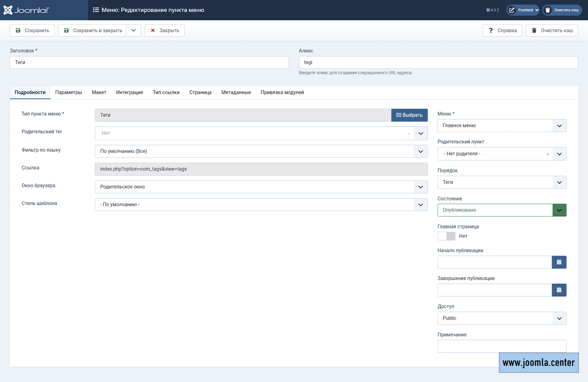
Task: Click the Справка help button
Action: [x=503, y=30]
